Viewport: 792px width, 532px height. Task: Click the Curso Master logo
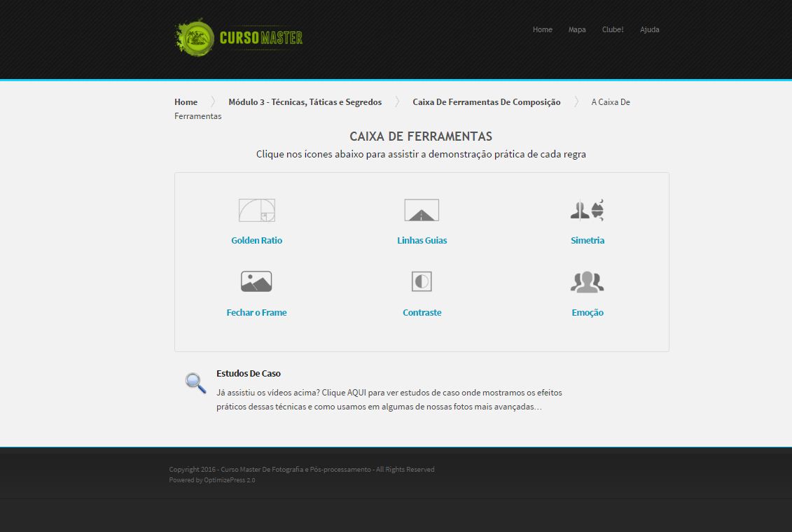tap(239, 38)
